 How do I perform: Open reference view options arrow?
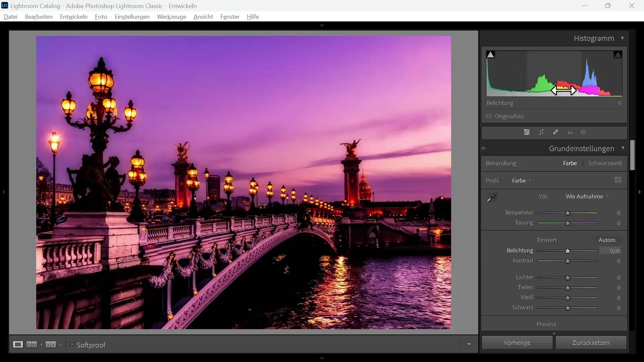click(60, 345)
